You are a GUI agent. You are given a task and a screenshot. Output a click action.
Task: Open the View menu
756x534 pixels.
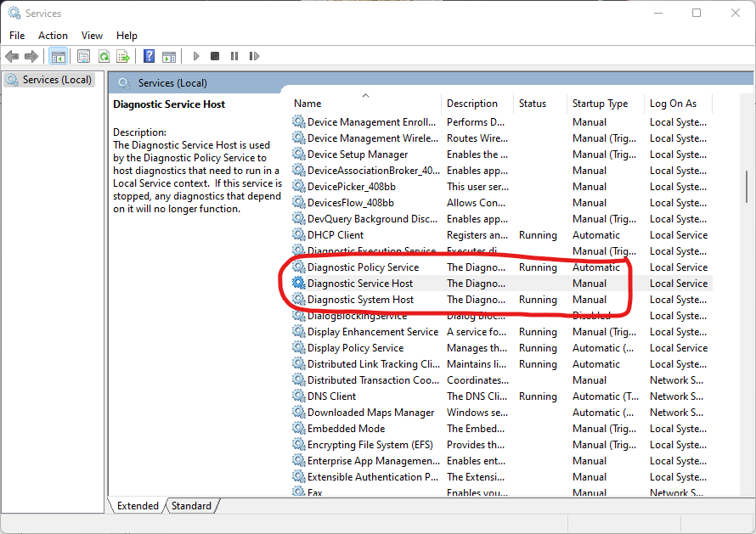coord(92,36)
